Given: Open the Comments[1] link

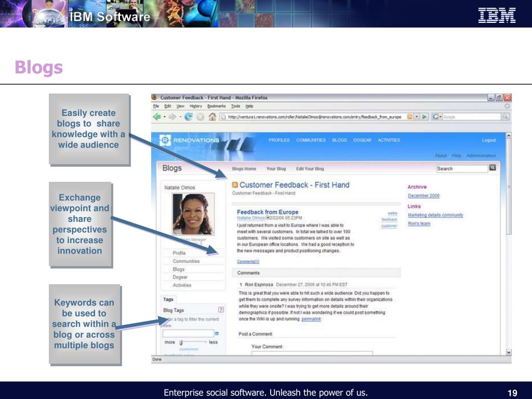Looking at the screenshot, I should coord(248,262).
